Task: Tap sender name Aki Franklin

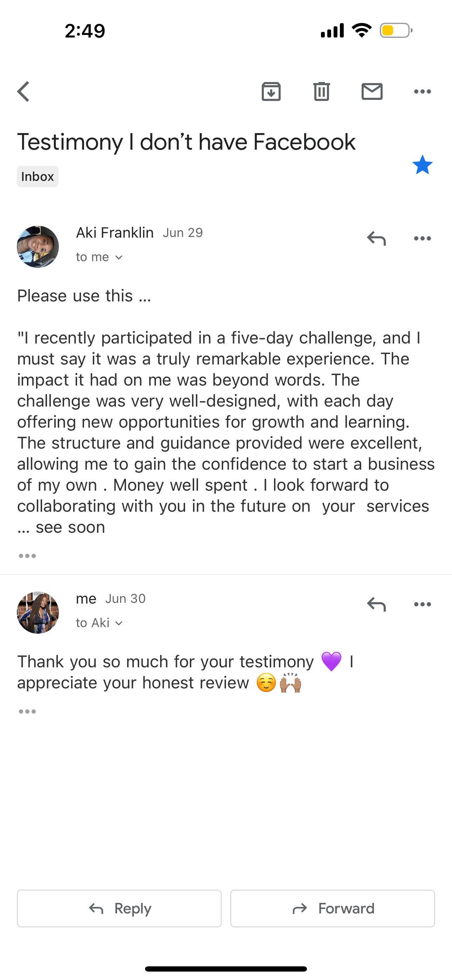Action: pyautogui.click(x=115, y=232)
